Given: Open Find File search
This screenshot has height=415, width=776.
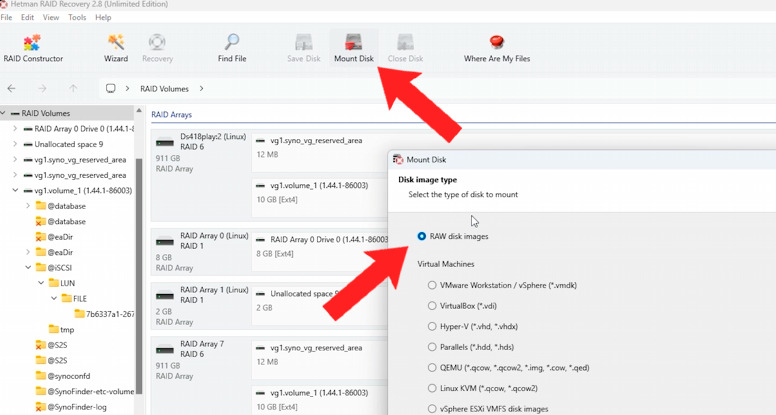Looking at the screenshot, I should click(232, 48).
